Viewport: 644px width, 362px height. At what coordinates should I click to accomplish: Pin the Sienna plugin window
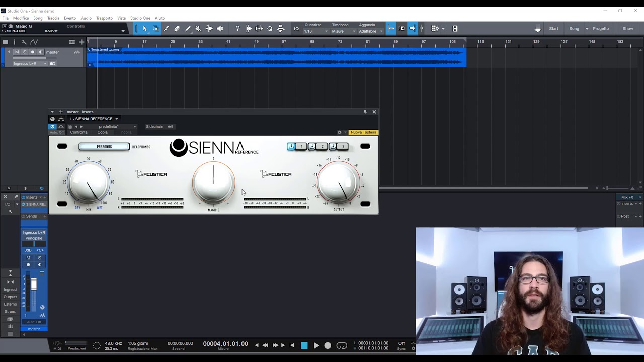pyautogui.click(x=365, y=112)
